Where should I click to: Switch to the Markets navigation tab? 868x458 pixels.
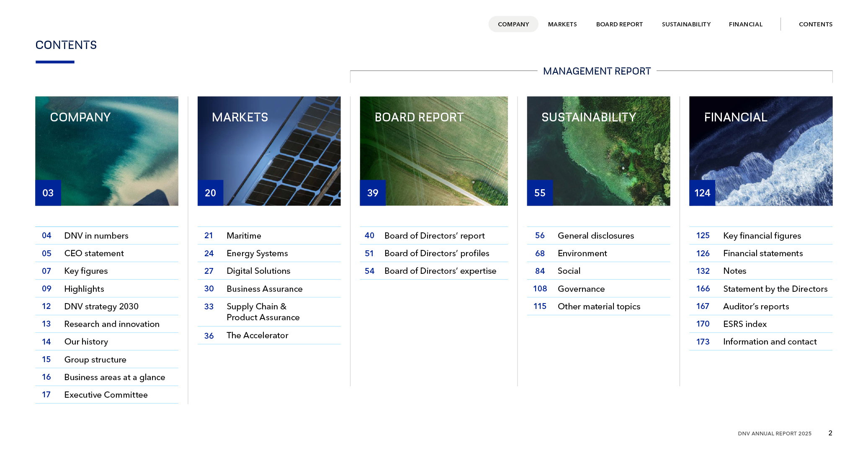tap(562, 24)
